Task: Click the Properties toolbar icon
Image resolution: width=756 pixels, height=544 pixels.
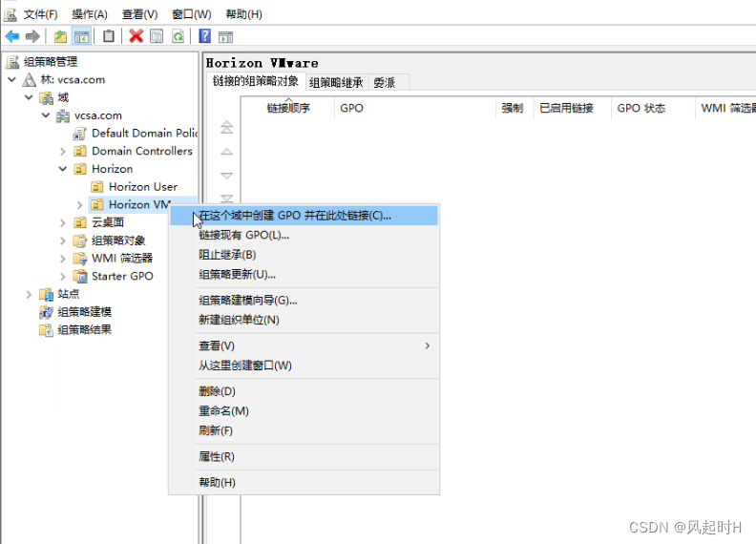Action: [x=157, y=36]
